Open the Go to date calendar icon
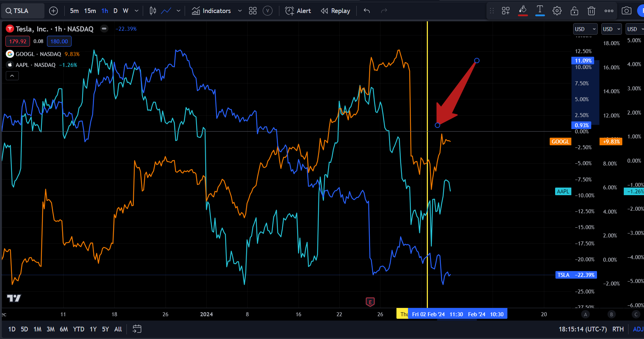 (x=137, y=329)
